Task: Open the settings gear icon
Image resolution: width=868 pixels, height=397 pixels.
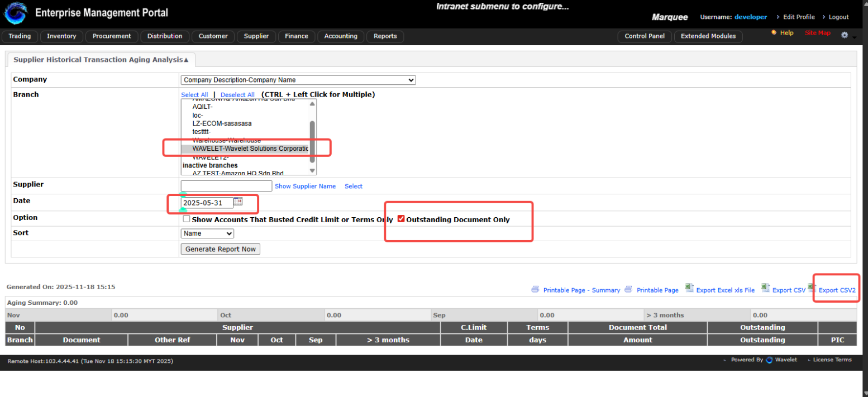Action: pos(845,35)
